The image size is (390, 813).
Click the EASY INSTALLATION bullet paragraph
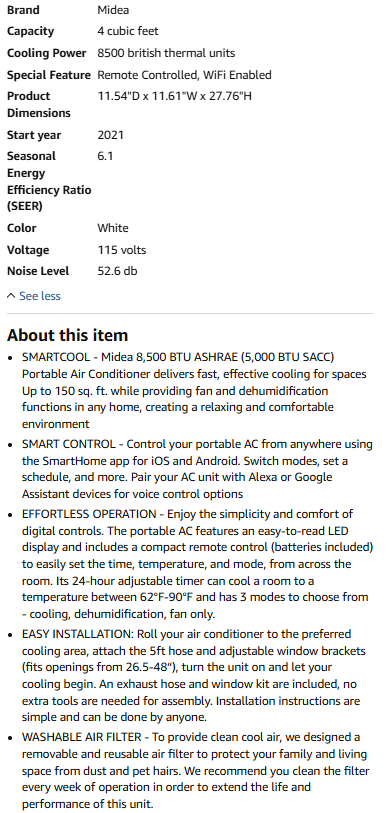(193, 676)
